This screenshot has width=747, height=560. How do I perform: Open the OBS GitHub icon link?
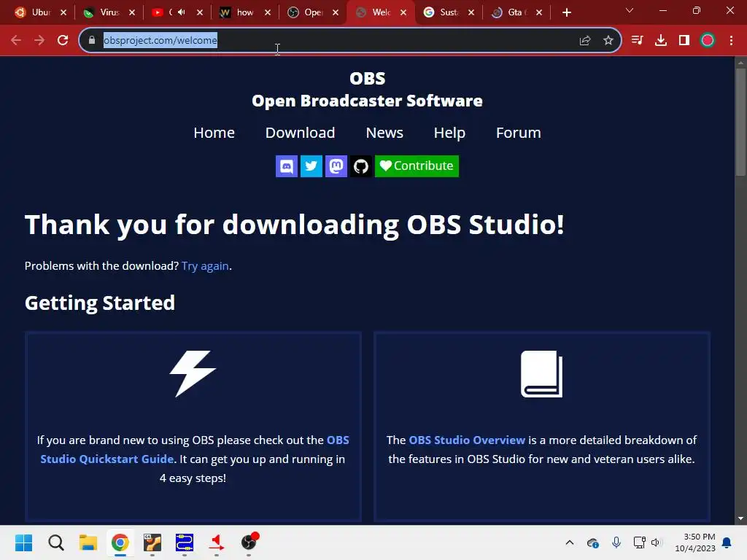(360, 166)
